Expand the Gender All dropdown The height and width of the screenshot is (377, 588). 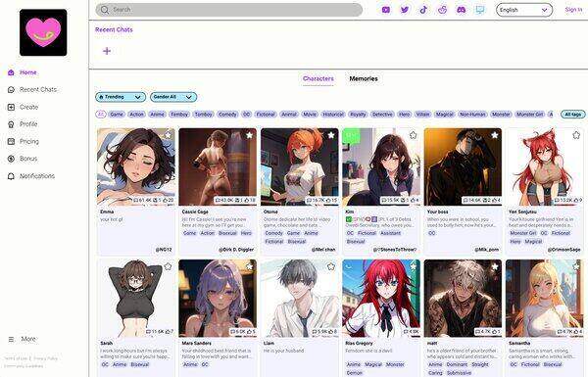click(x=173, y=97)
